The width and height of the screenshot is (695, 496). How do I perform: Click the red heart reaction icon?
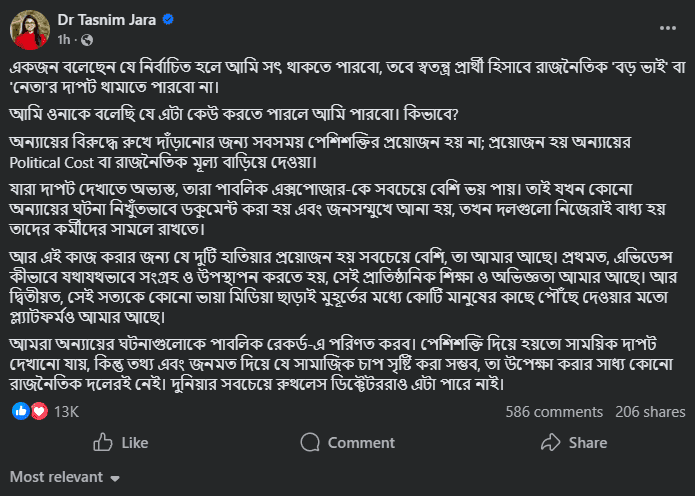[x=39, y=411]
